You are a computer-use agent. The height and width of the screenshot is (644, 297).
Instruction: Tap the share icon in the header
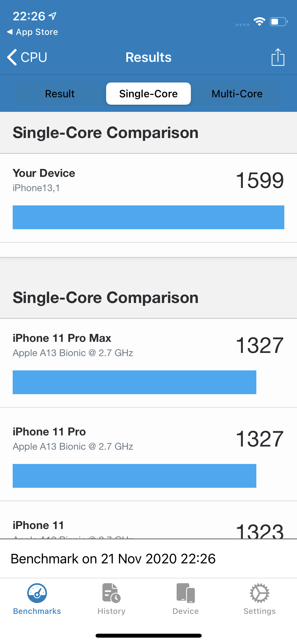278,57
